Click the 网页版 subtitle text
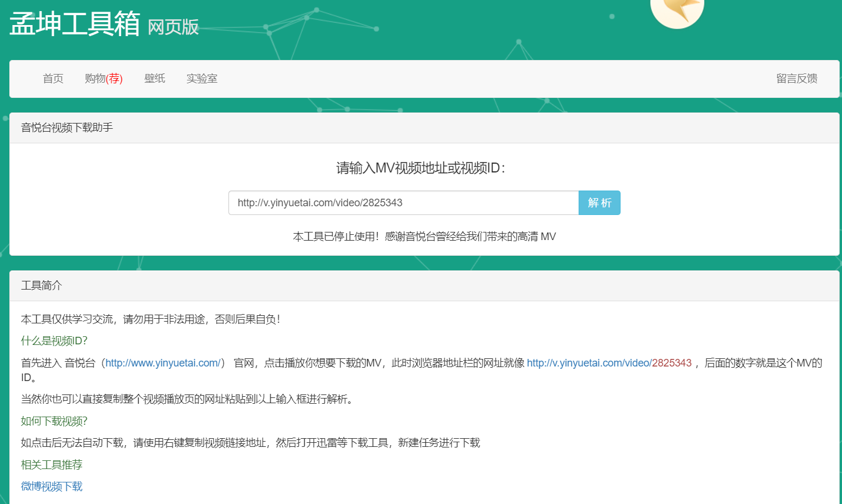Image resolution: width=842 pixels, height=504 pixels. pos(173,27)
